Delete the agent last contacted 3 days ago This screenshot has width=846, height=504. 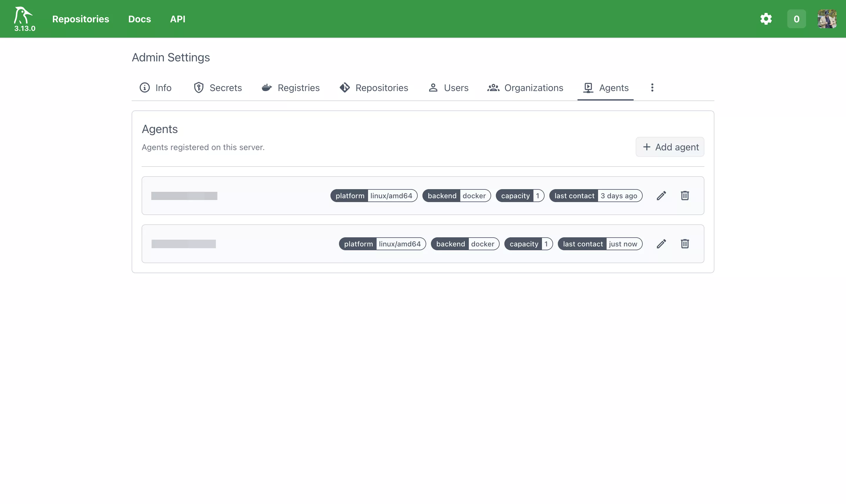point(685,196)
